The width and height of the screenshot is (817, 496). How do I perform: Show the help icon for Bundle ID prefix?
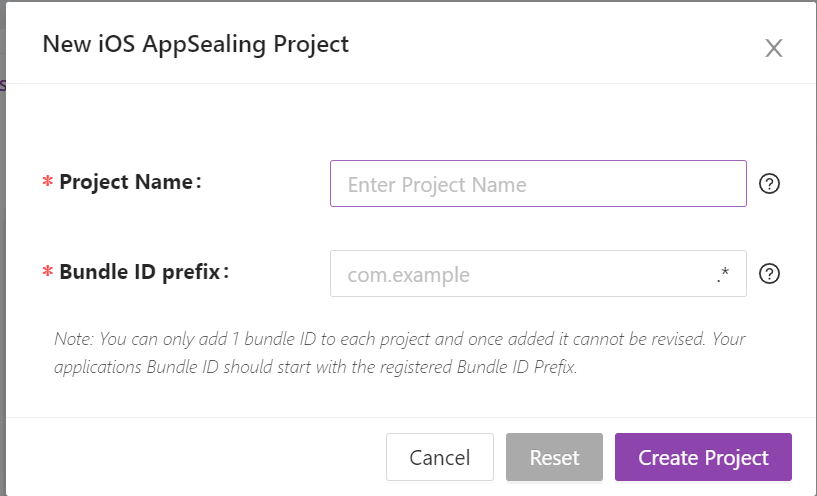769,274
